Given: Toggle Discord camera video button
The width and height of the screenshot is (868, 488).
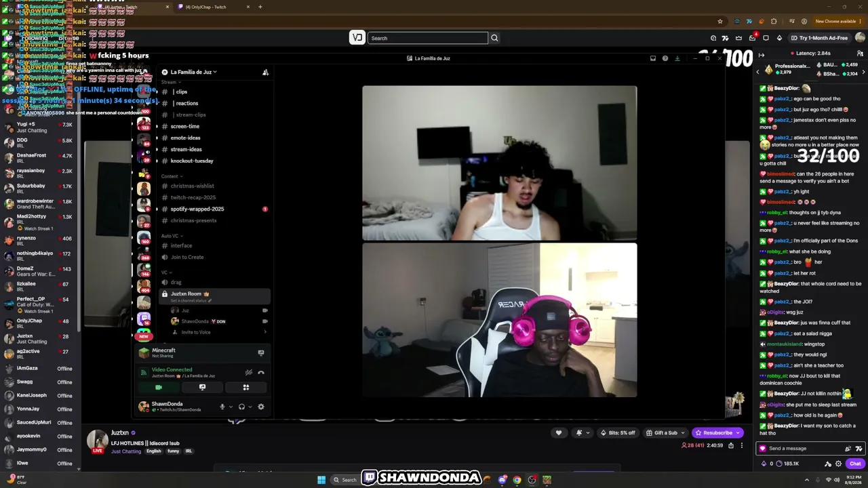Looking at the screenshot, I should tap(159, 387).
